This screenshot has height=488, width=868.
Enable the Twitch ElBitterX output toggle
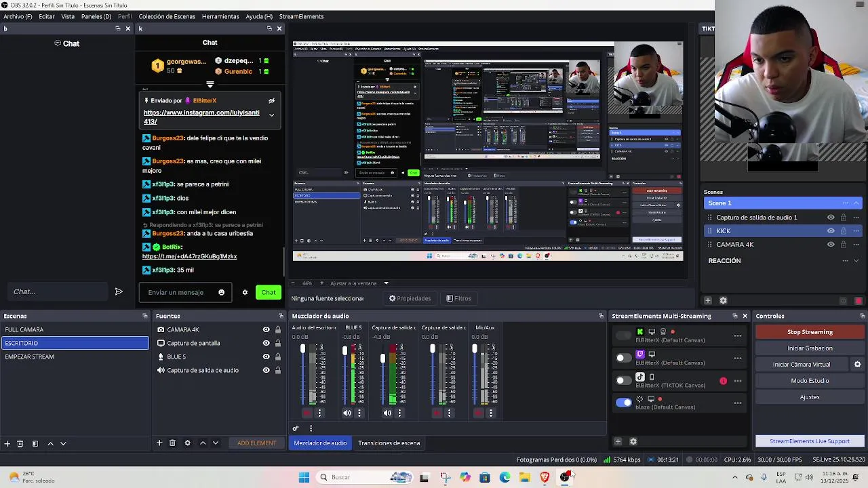[623, 358]
